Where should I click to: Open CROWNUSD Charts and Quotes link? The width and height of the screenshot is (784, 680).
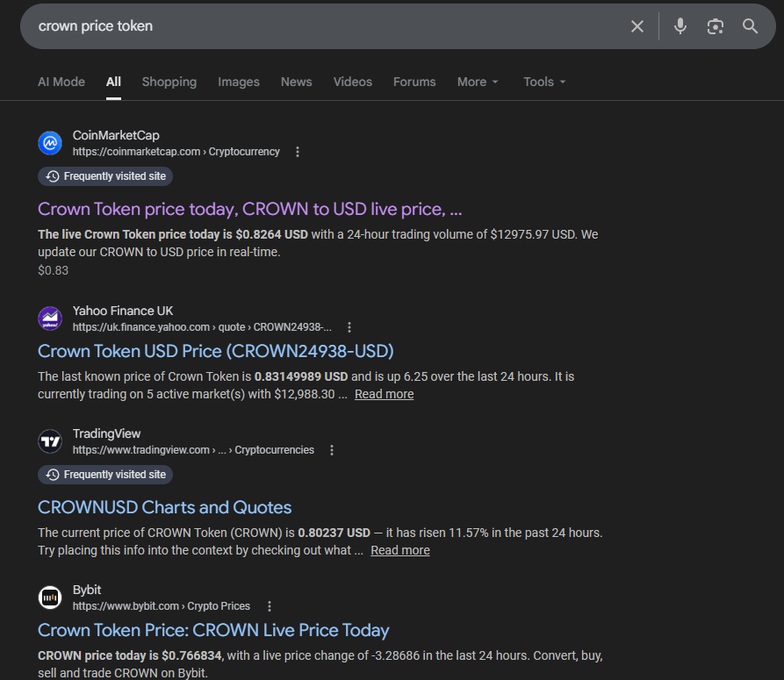pyautogui.click(x=164, y=508)
